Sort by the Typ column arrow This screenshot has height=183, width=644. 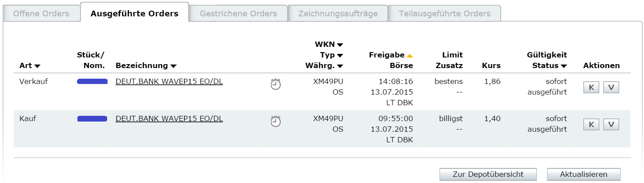340,55
